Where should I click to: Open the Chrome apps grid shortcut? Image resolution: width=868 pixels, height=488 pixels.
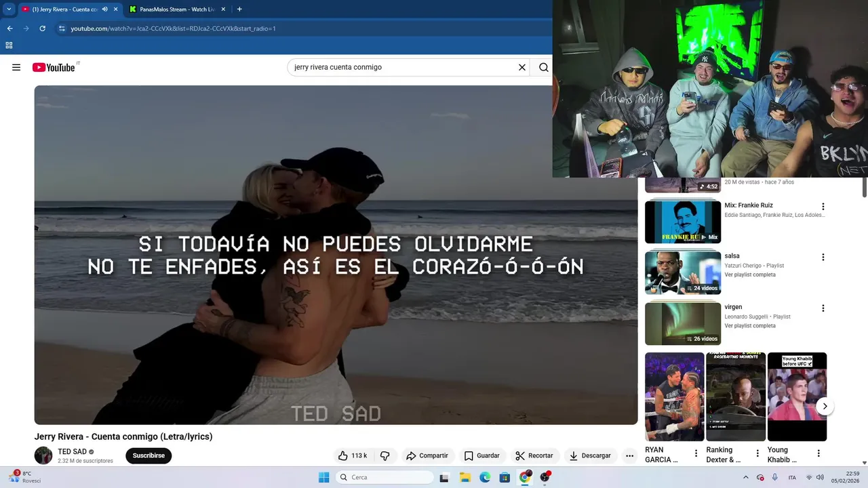pyautogui.click(x=9, y=45)
